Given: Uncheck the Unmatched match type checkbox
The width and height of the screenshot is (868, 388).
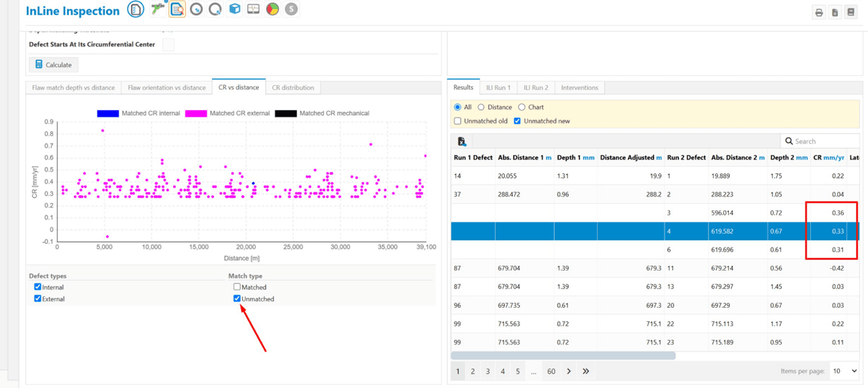Looking at the screenshot, I should coord(237,298).
